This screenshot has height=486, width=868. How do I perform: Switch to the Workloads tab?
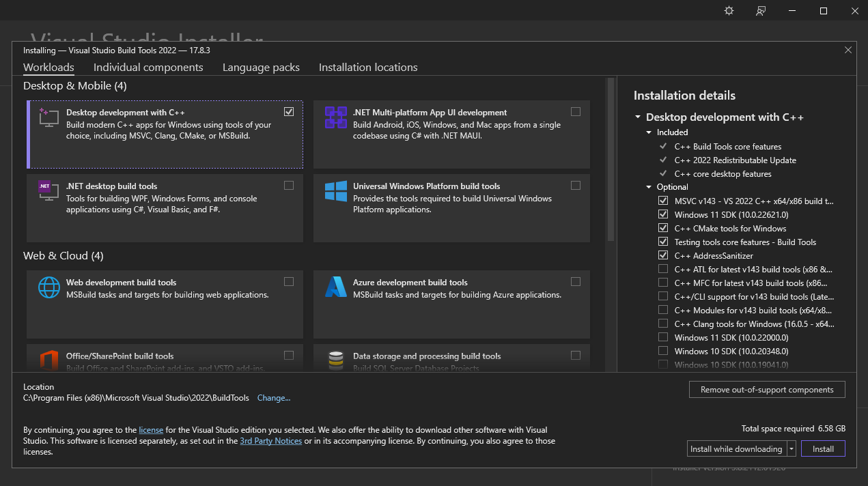pos(48,68)
